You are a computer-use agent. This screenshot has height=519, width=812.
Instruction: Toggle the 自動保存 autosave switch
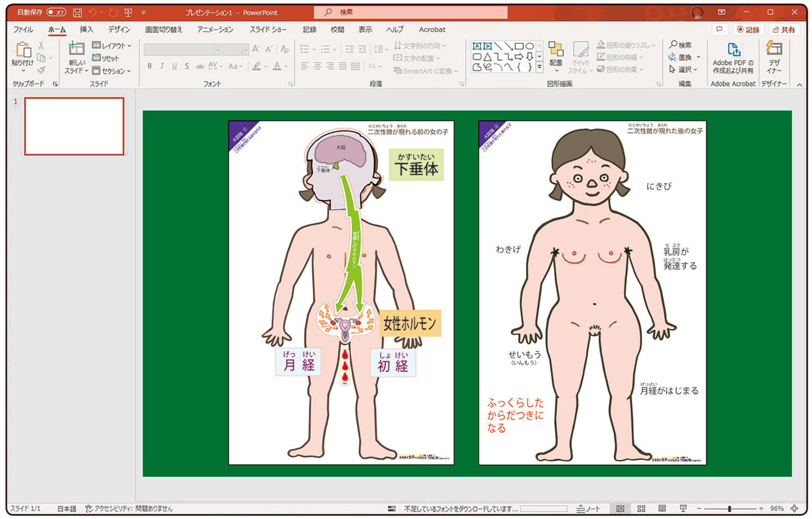[x=56, y=12]
